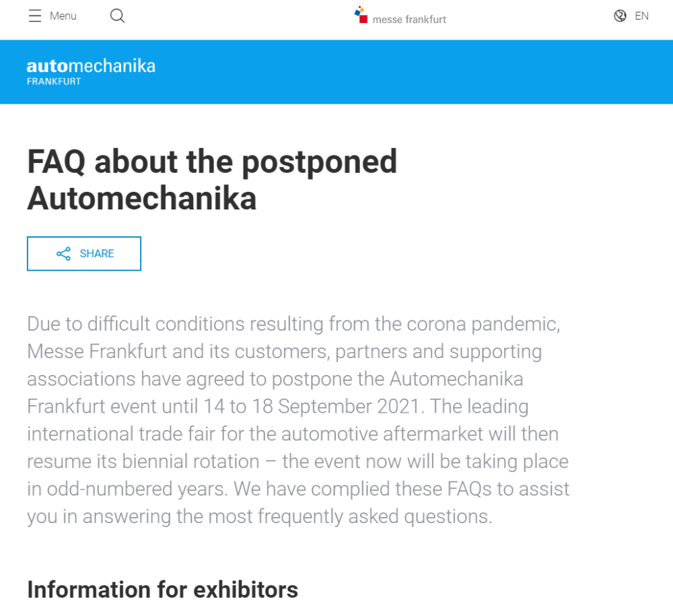Click the SHARE button
Image resolution: width=673 pixels, height=616 pixels.
point(84,254)
